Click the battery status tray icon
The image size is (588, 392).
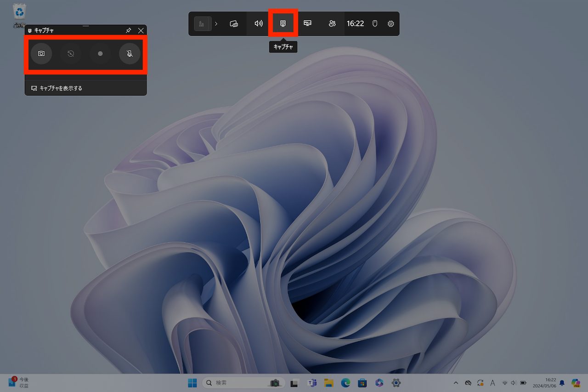click(523, 382)
